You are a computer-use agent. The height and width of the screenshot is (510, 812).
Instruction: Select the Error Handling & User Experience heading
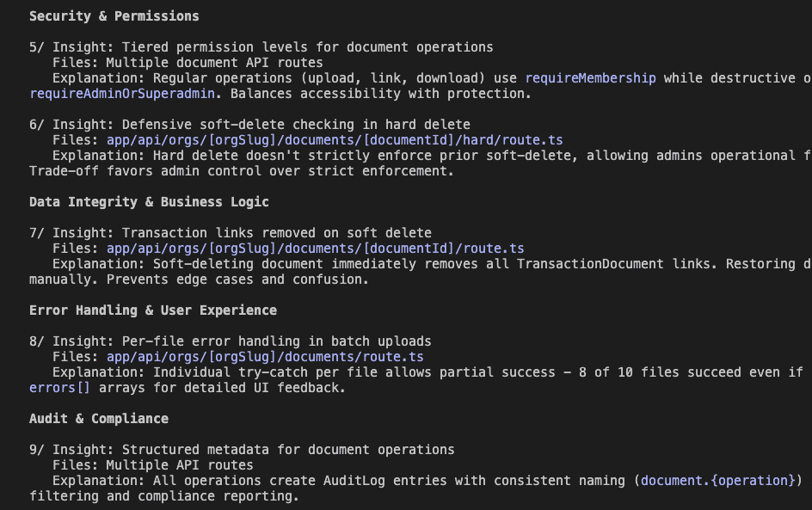coord(155,310)
